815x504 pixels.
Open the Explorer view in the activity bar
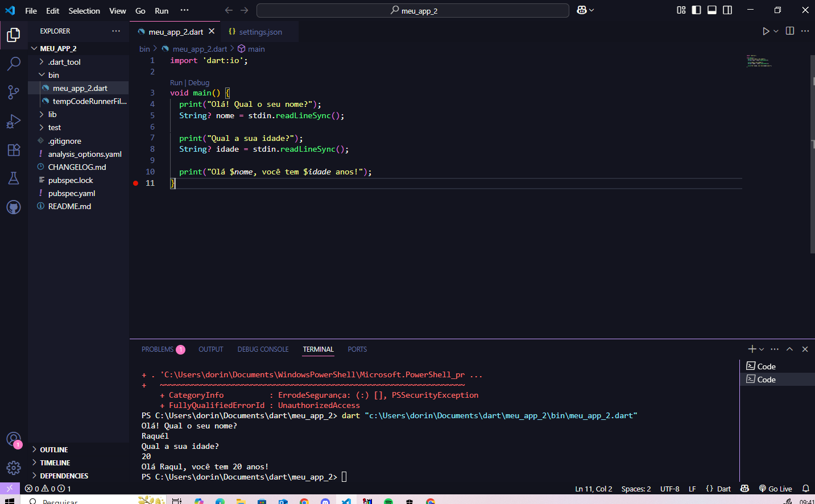click(14, 35)
